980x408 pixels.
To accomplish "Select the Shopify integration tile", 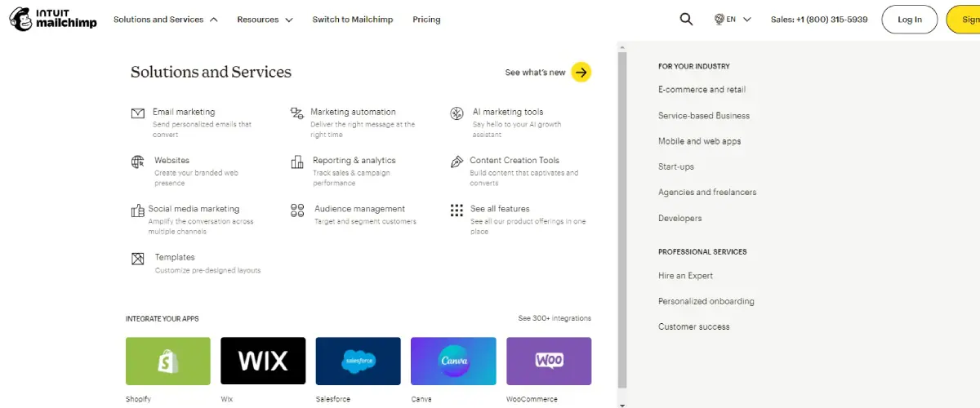I will [x=168, y=361].
